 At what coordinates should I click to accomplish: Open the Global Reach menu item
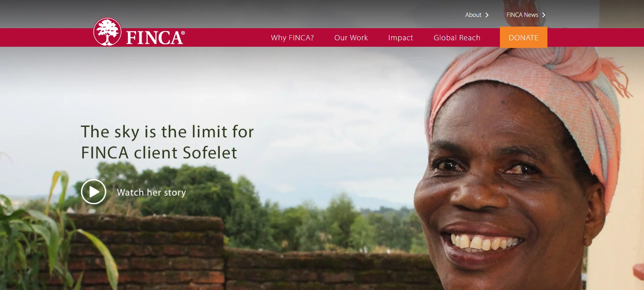click(x=457, y=37)
